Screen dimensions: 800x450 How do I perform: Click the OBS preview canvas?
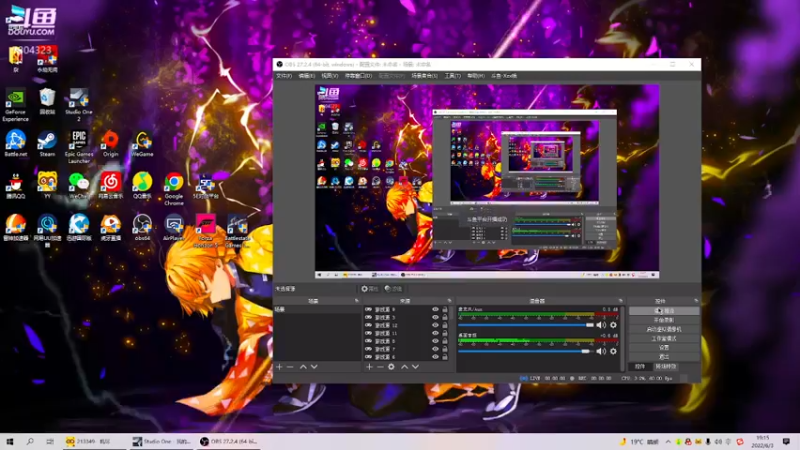click(x=487, y=181)
